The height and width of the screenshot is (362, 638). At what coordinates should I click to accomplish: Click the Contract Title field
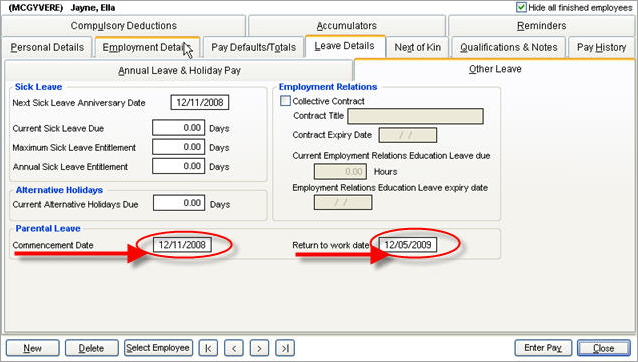415,116
